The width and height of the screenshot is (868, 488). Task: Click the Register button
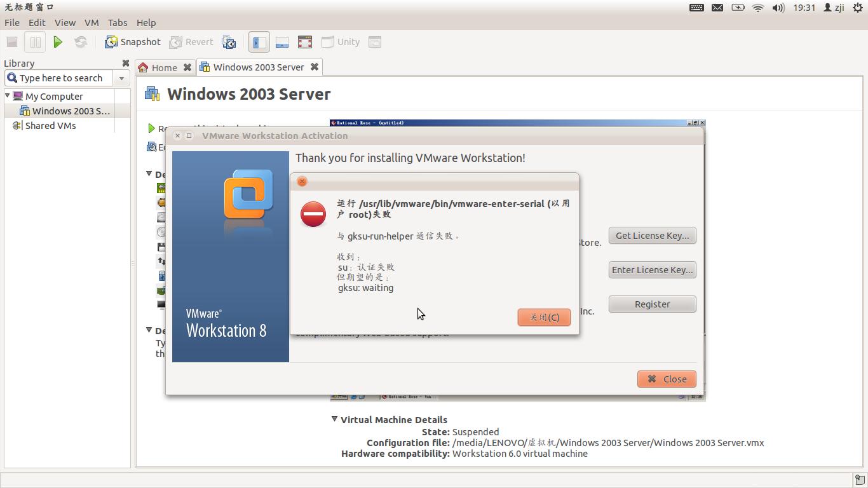click(x=652, y=304)
